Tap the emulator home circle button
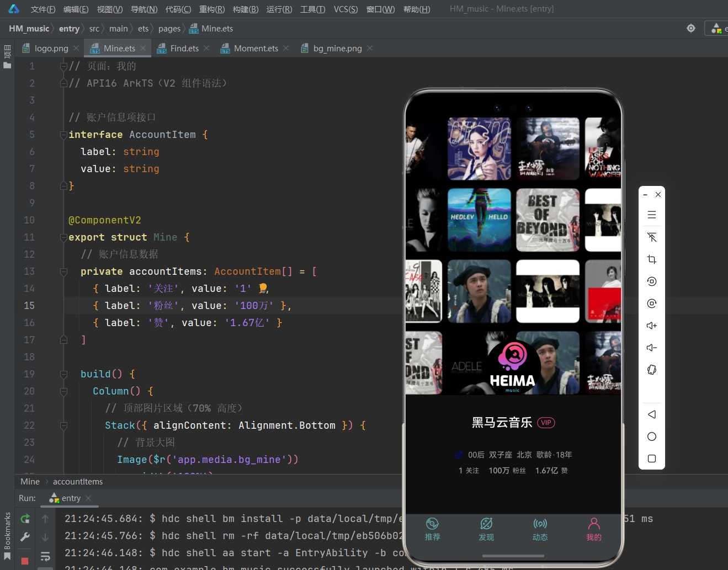Viewport: 728px width, 570px height. point(651,436)
